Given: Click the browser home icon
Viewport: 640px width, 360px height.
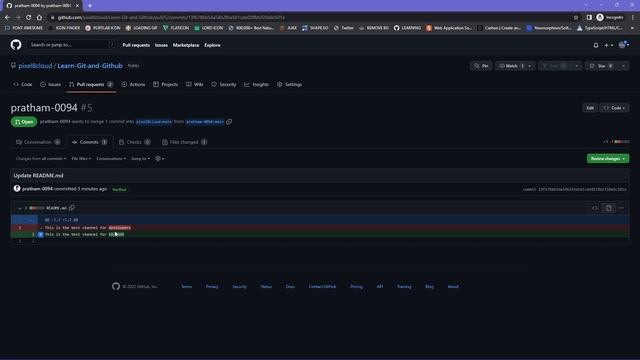Looking at the screenshot, I should pos(39,18).
